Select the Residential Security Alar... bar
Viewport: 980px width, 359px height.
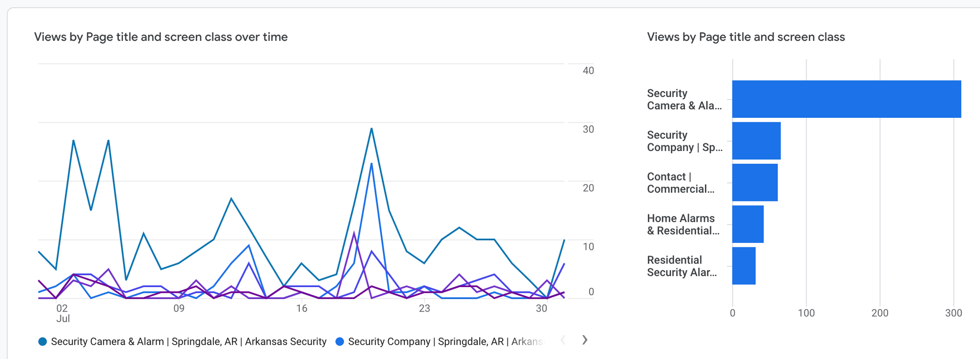point(744,266)
